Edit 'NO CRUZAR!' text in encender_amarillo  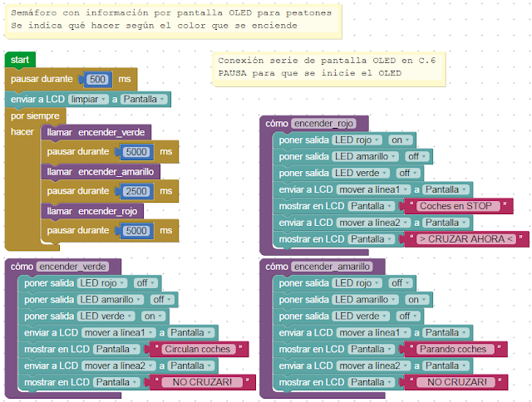pyautogui.click(x=457, y=382)
